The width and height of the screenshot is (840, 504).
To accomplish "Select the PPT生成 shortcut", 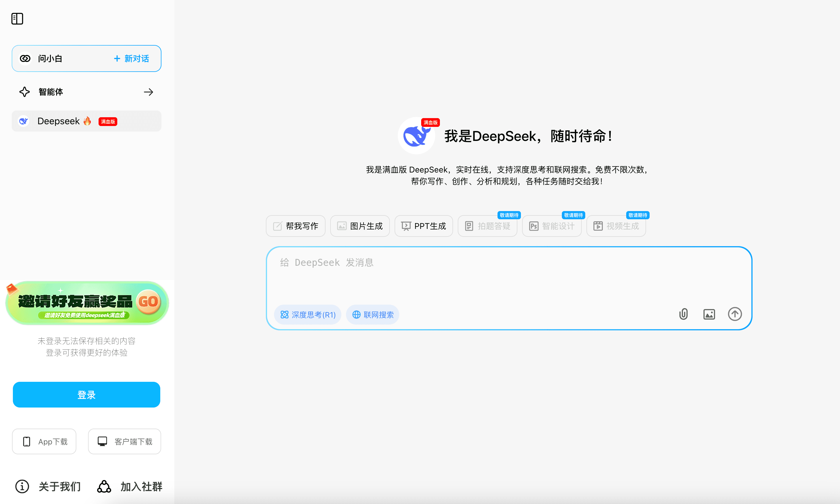I will pos(424,226).
